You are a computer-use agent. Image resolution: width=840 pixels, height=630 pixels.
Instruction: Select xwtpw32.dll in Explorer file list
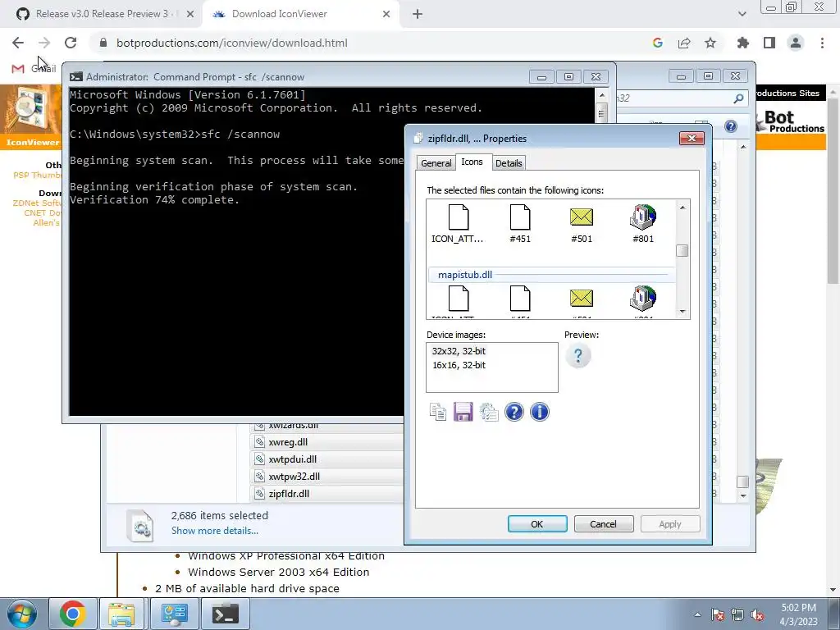294,477
